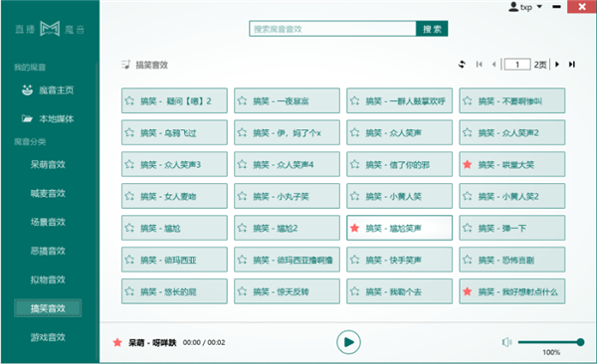Image resolution: width=597 pixels, height=364 pixels.
Task: Star the 恐怖喜剧 sound
Action: click(468, 260)
